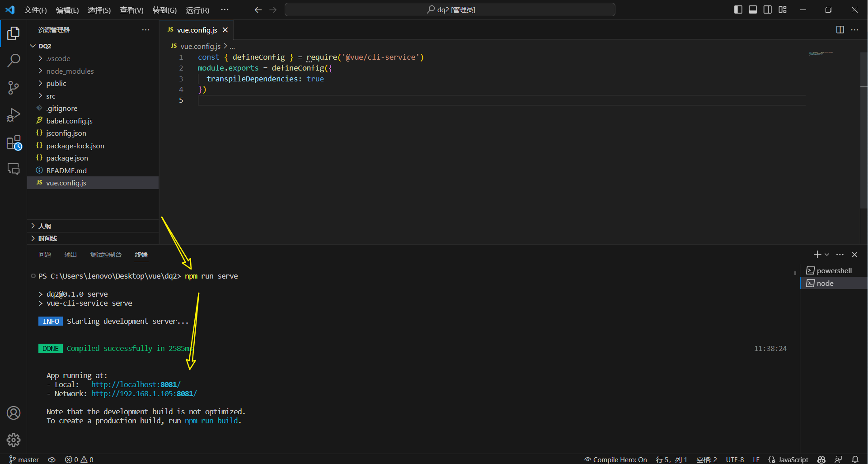Image resolution: width=868 pixels, height=464 pixels.
Task: Open Run and Debug view
Action: coord(14,115)
